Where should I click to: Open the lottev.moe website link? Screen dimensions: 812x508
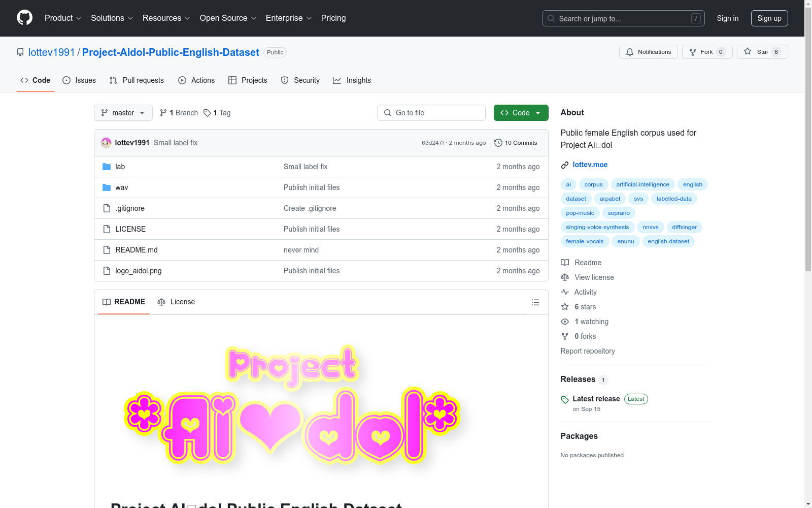click(x=590, y=165)
